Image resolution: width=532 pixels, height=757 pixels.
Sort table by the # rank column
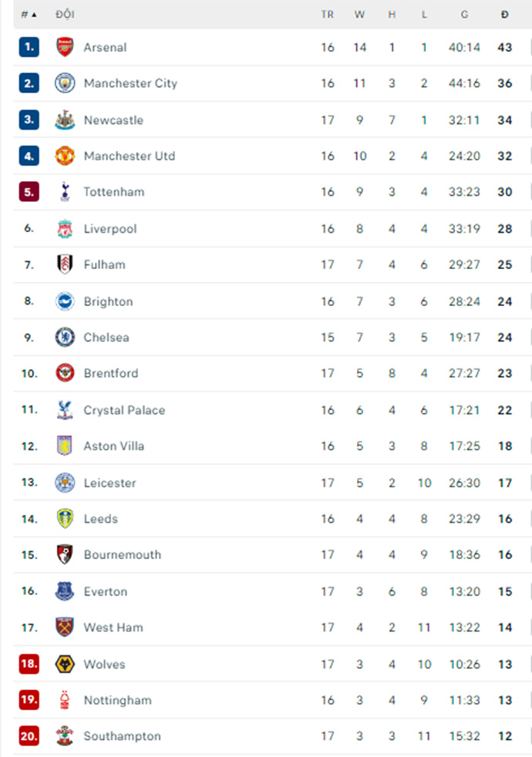29,15
